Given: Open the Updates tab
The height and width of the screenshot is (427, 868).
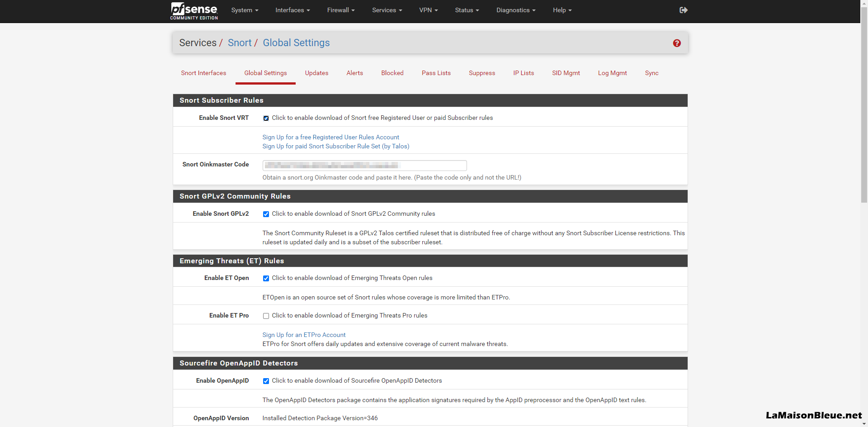Looking at the screenshot, I should pyautogui.click(x=316, y=73).
